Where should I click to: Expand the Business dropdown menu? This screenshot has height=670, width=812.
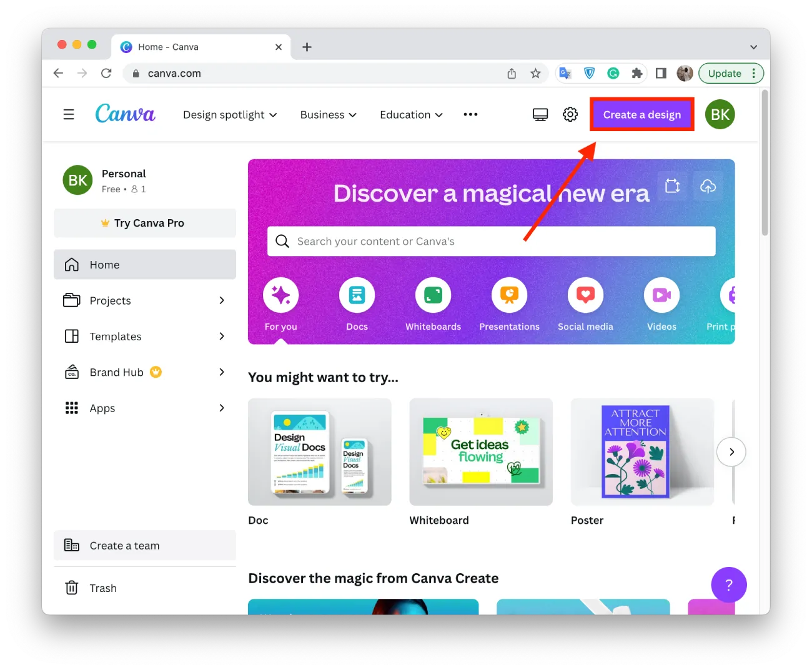click(x=329, y=114)
